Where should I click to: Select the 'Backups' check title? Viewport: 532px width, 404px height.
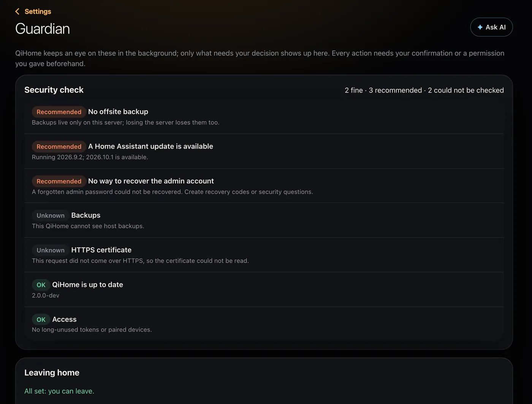(x=86, y=215)
